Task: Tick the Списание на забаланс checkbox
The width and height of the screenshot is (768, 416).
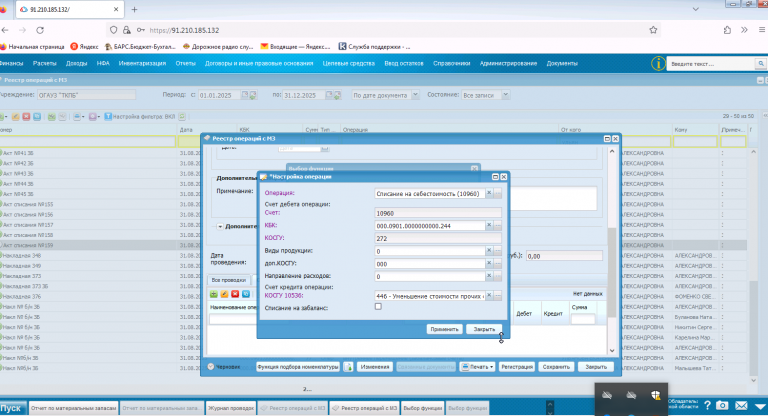Action: 378,307
